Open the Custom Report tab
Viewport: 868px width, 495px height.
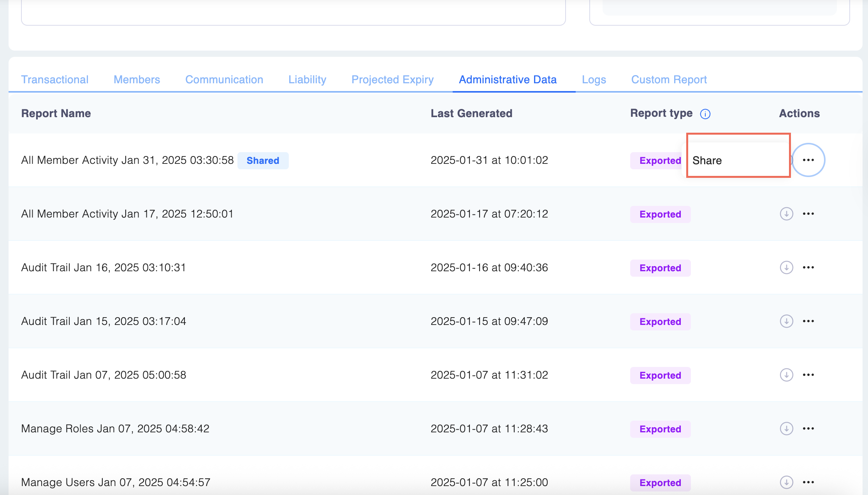pyautogui.click(x=669, y=80)
